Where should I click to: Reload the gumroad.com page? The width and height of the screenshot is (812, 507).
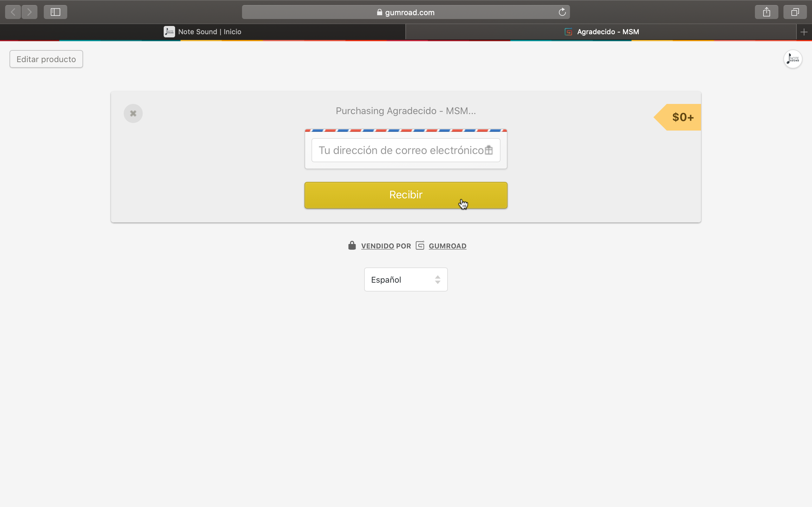(x=562, y=12)
